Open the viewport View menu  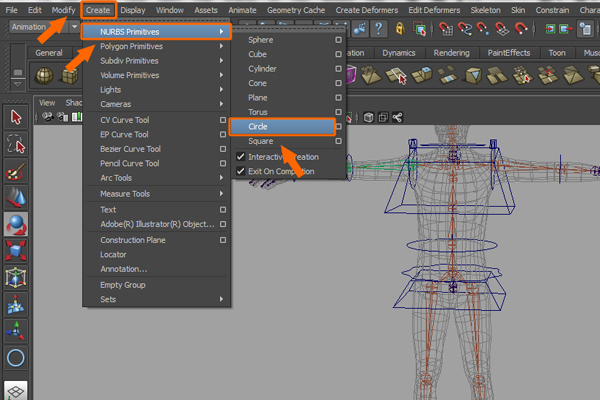pyautogui.click(x=47, y=103)
